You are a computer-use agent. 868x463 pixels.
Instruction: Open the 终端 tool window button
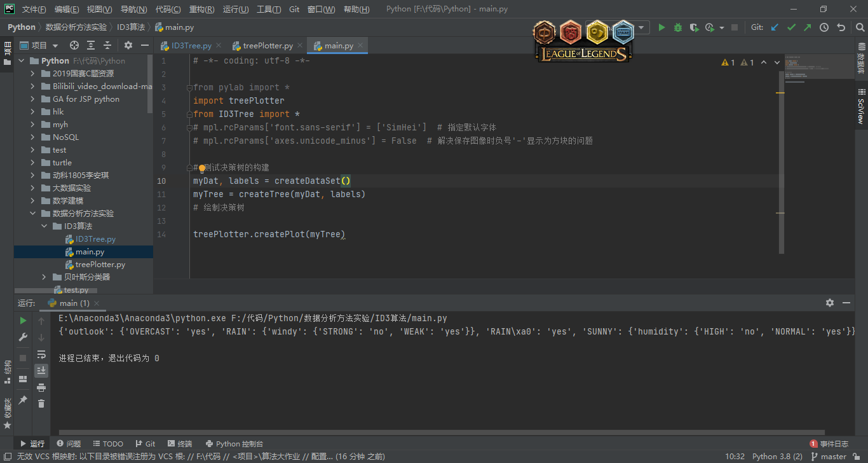[x=180, y=444]
